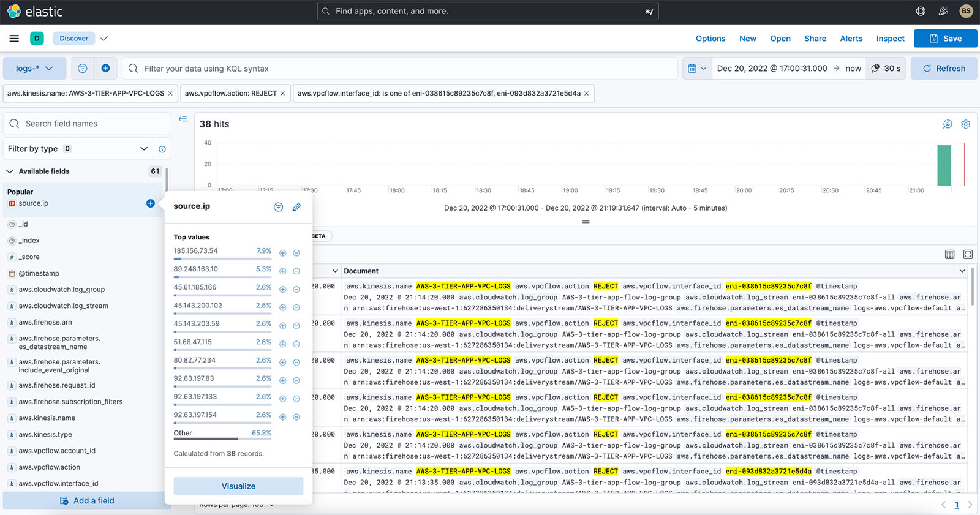
Task: Toggle full screen for documents table
Action: point(968,254)
